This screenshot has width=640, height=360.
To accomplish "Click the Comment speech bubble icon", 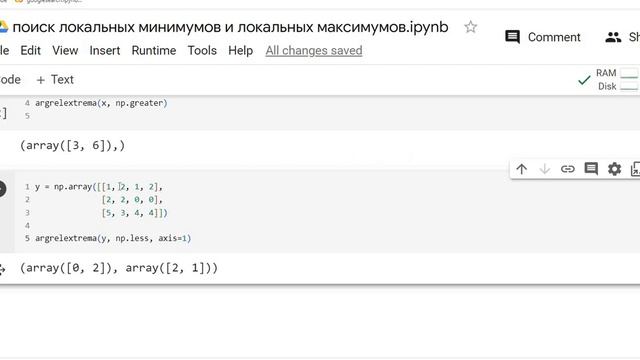I will point(512,37).
